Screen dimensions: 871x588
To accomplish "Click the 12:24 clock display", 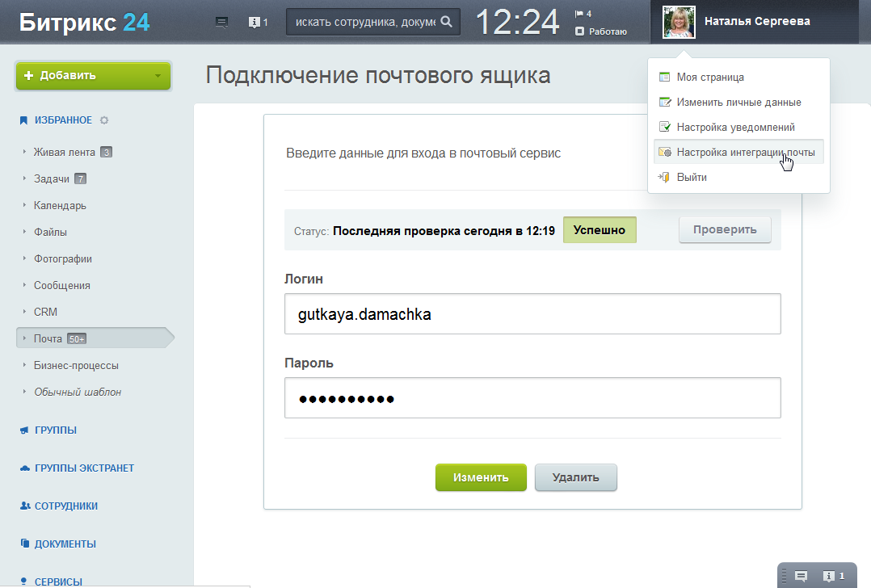I will 517,22.
